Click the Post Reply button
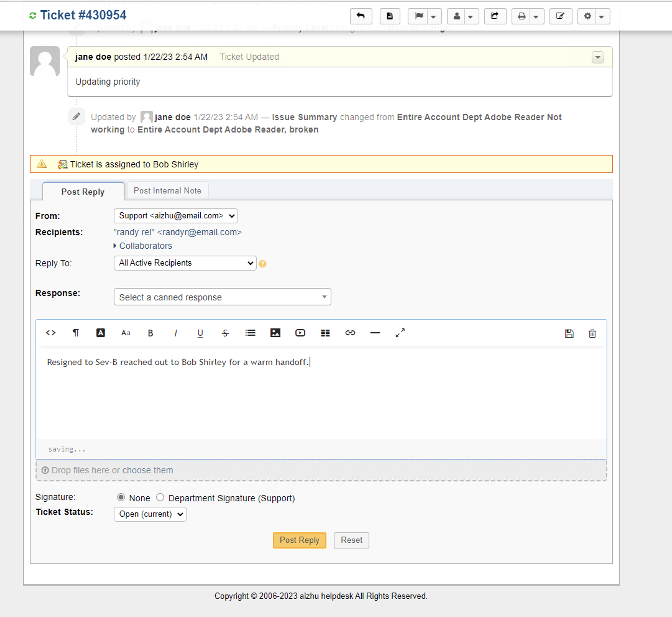This screenshot has width=672, height=617. tap(299, 540)
